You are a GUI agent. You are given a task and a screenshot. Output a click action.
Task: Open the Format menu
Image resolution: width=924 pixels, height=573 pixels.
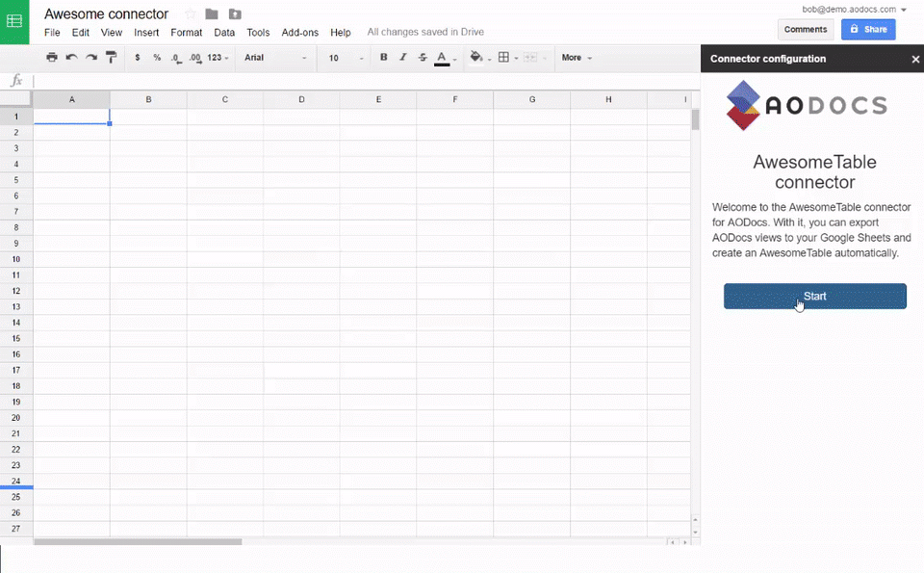(x=186, y=33)
